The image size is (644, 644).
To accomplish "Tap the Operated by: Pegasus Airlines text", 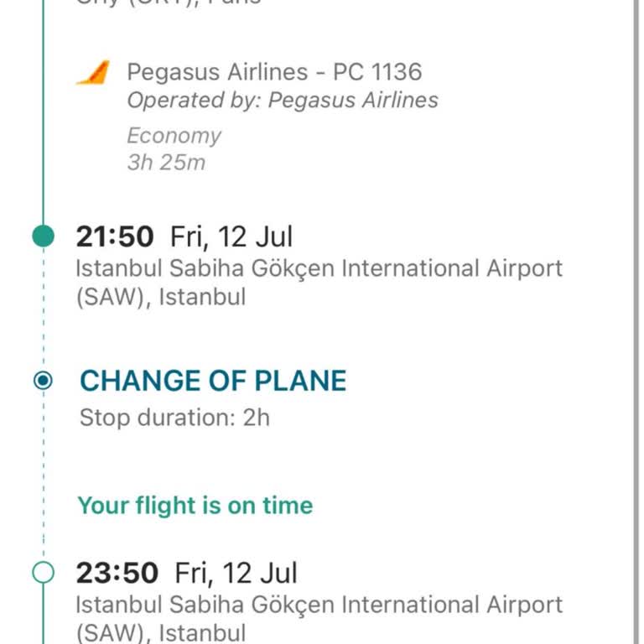I will (x=283, y=101).
